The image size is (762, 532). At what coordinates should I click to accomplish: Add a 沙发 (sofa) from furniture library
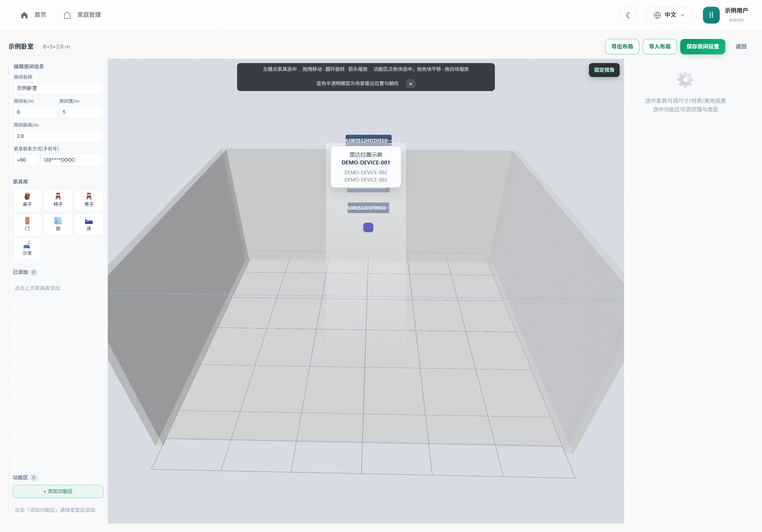click(27, 249)
